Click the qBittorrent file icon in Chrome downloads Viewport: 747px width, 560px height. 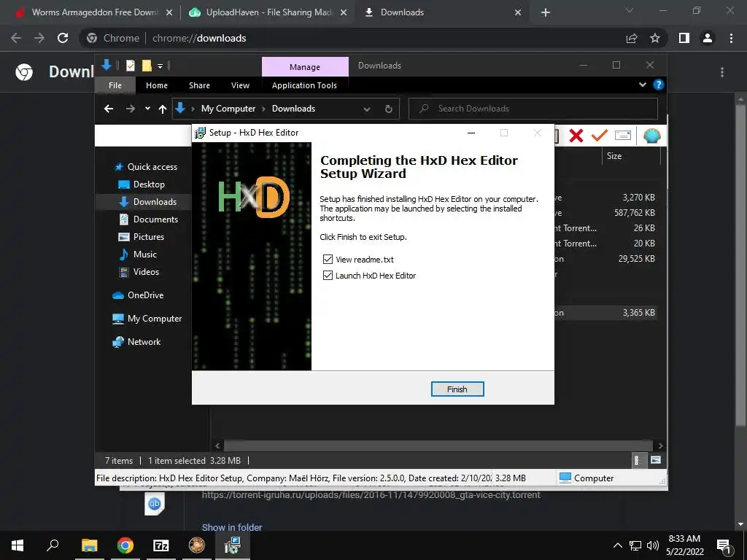click(x=155, y=504)
